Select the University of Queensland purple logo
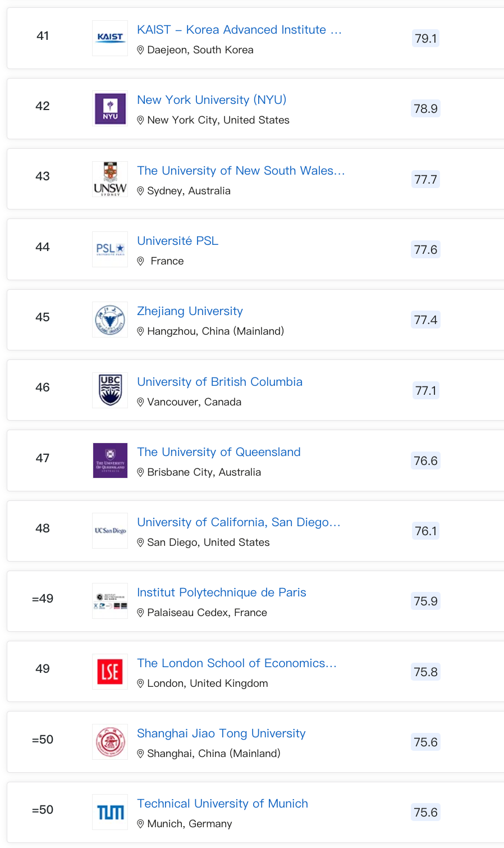 pyautogui.click(x=110, y=461)
